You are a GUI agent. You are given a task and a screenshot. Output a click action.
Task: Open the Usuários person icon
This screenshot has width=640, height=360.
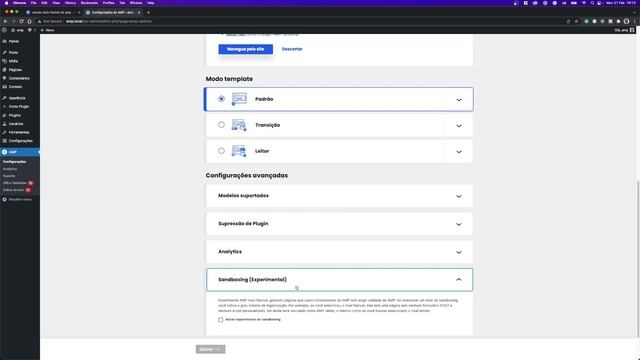(4, 124)
